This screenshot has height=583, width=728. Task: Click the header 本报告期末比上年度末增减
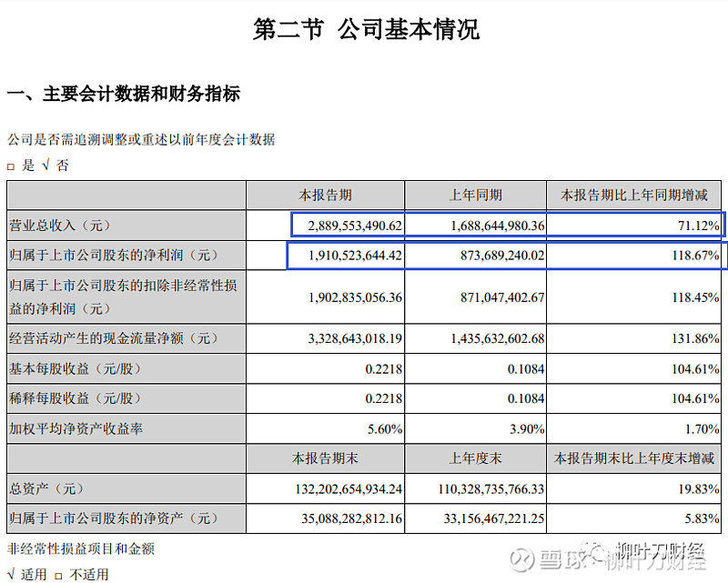click(x=633, y=458)
